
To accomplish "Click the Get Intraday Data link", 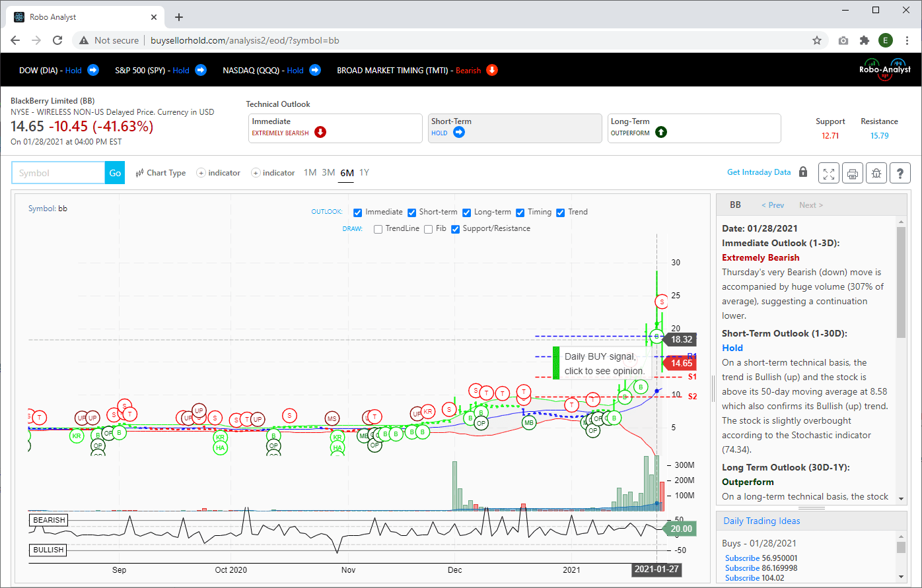I will [759, 172].
